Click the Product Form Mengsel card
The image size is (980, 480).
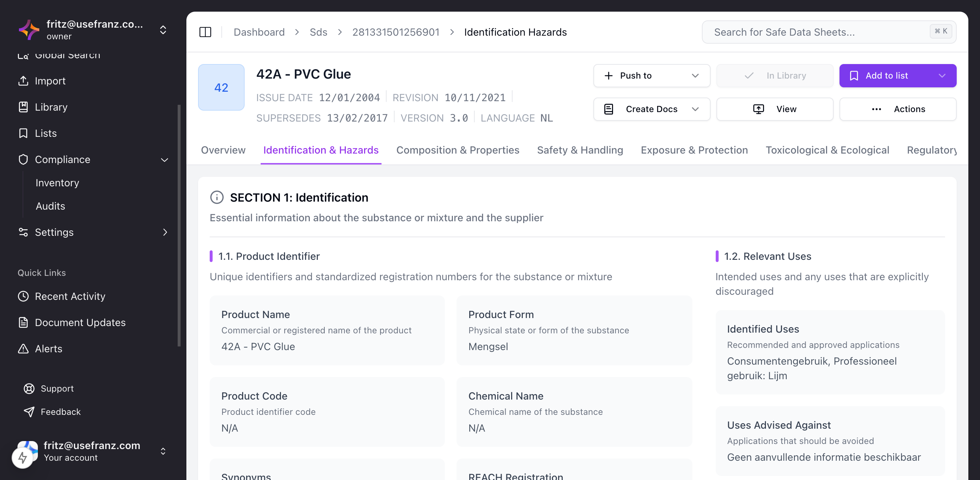click(x=574, y=330)
